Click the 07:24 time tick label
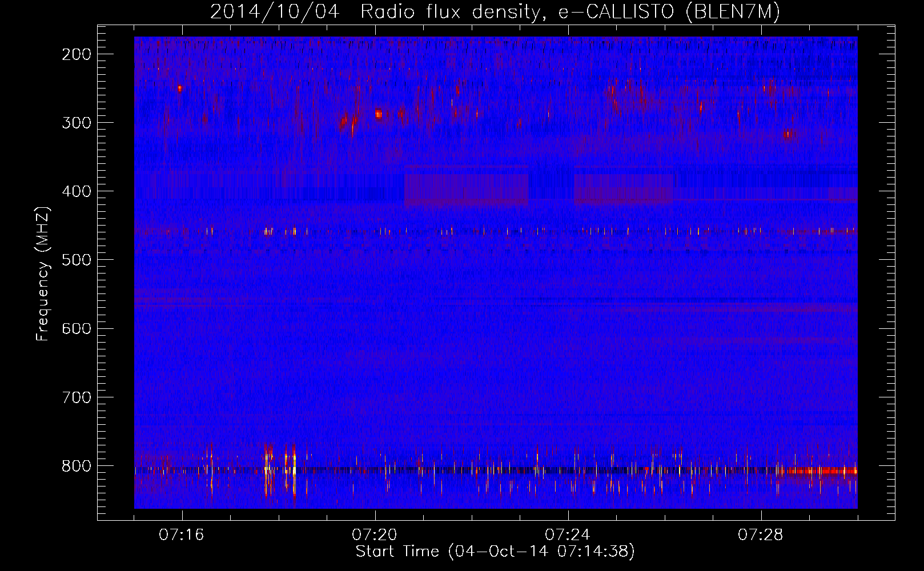 coord(568,534)
